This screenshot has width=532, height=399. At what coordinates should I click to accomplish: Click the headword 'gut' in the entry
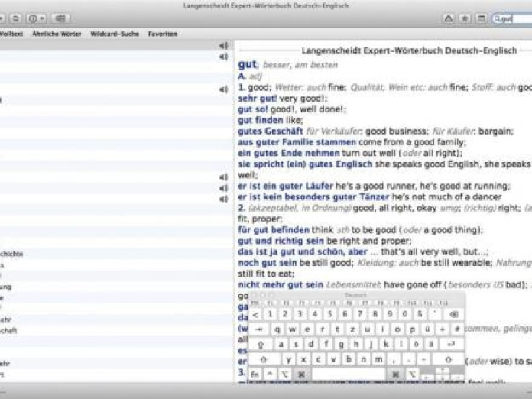coord(248,64)
